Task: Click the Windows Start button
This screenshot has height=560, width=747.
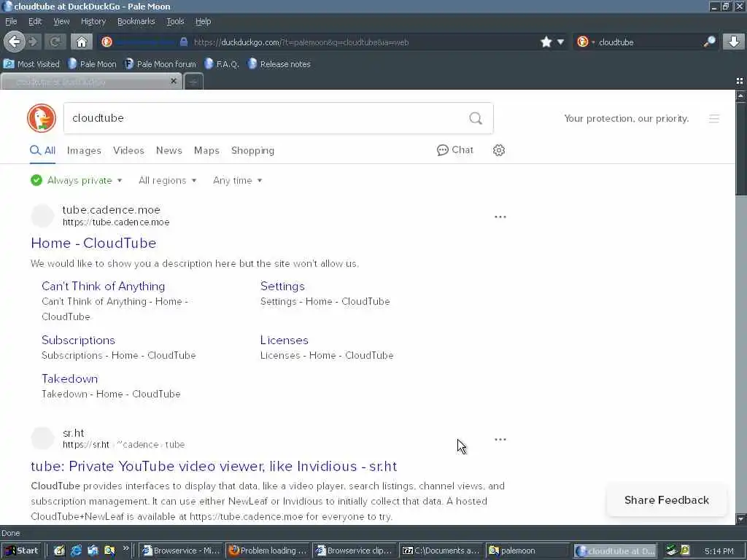Action: pos(21,551)
